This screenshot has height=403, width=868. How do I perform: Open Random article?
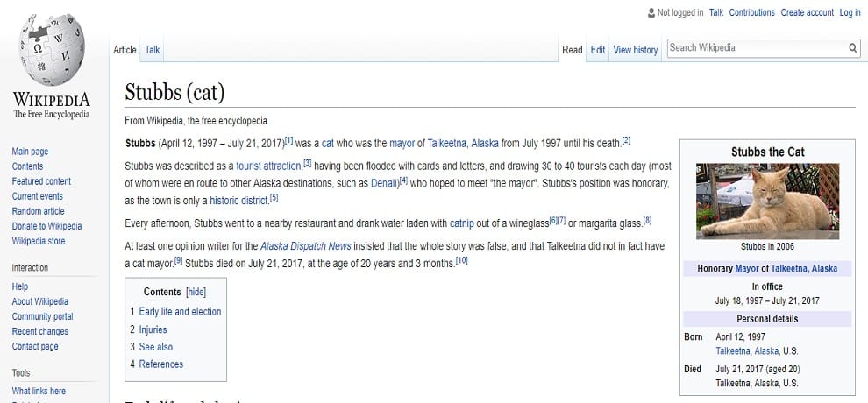38,211
